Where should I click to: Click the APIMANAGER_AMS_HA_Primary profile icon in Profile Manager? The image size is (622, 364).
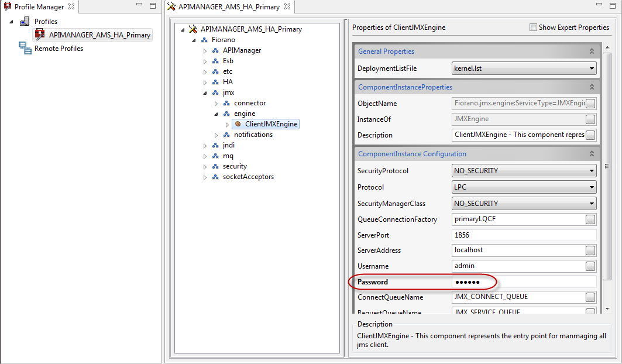click(40, 35)
